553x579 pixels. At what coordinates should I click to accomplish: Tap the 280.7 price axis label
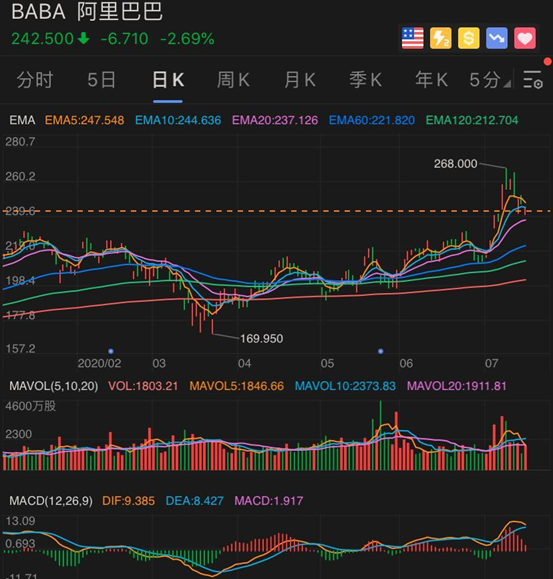(x=20, y=142)
